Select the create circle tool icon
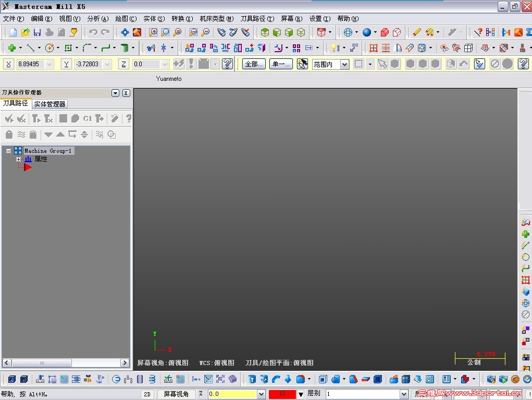The height and width of the screenshot is (400, 532). tap(50, 48)
